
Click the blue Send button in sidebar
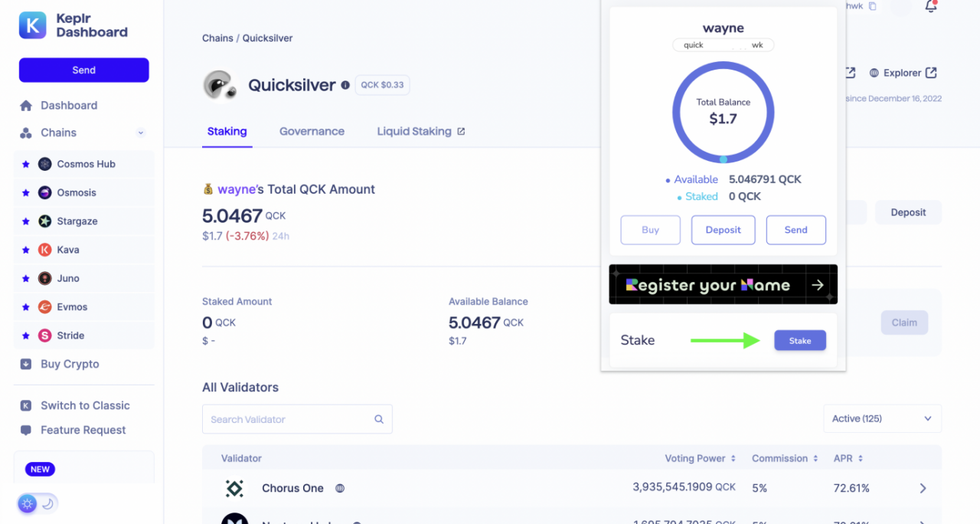pos(84,70)
